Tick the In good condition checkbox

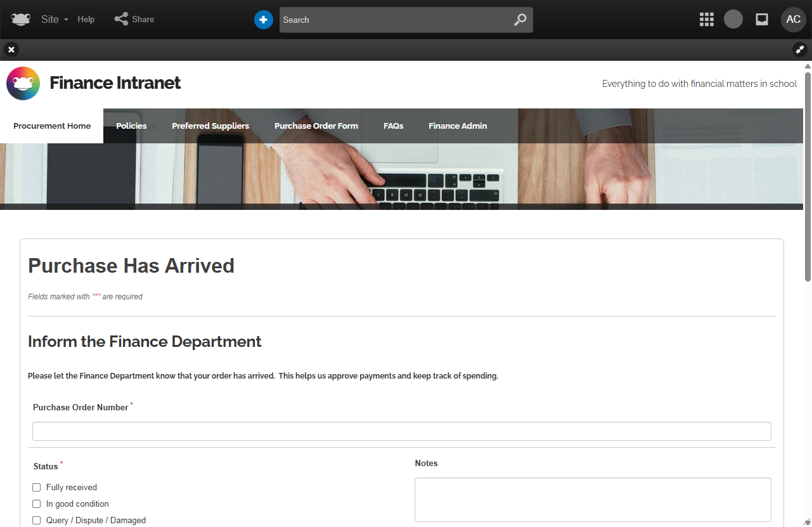(37, 504)
